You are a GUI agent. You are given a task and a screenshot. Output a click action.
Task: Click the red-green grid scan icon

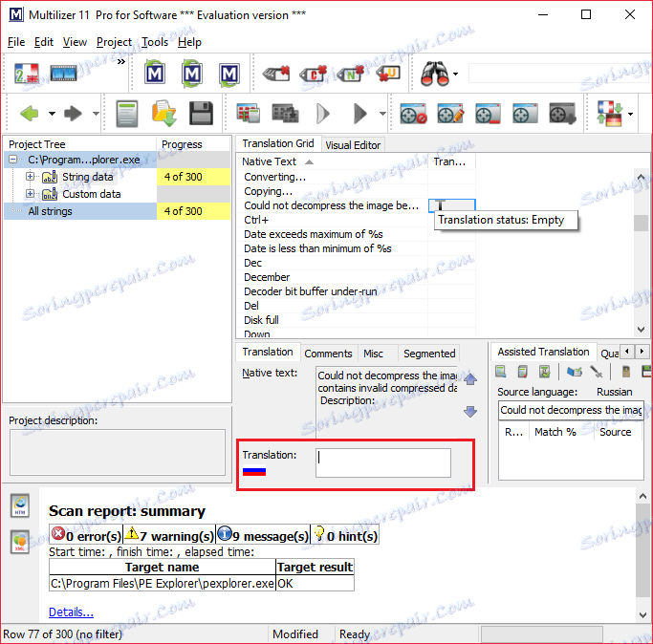[x=249, y=114]
